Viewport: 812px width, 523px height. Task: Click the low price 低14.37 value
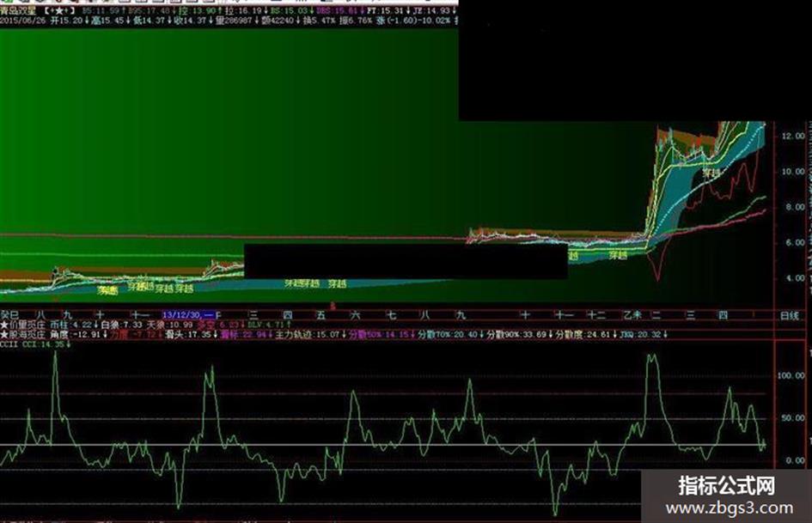(148, 21)
